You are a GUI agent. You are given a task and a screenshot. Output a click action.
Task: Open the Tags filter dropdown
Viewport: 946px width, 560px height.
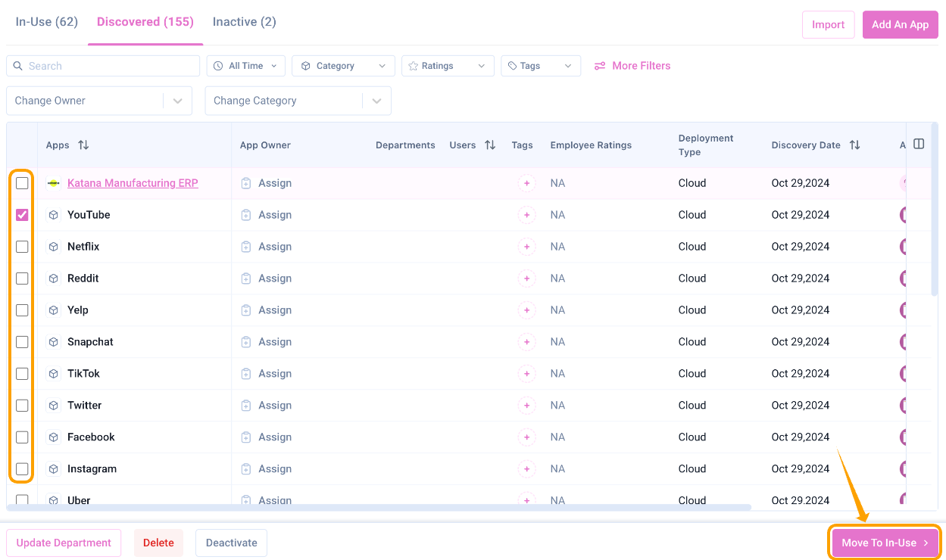(541, 66)
